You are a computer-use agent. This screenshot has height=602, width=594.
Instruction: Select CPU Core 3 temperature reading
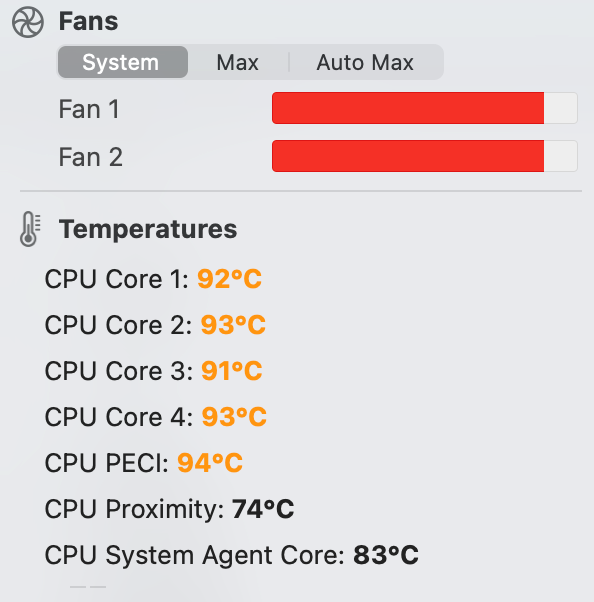154,371
